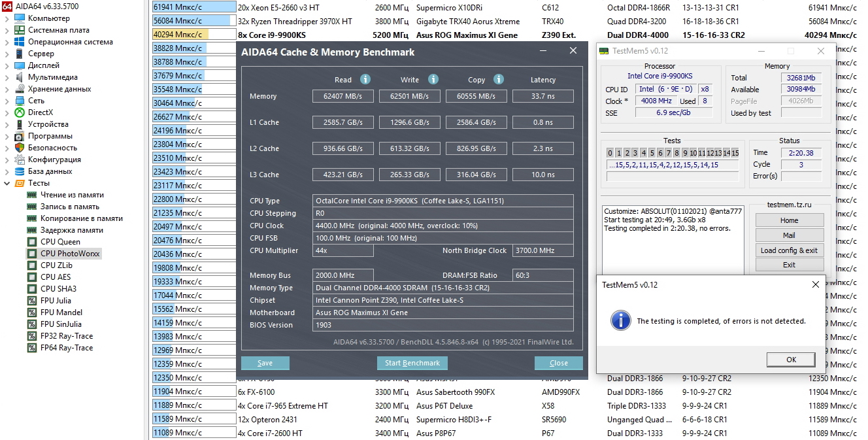This screenshot has height=440, width=868.
Task: Click the Copy info icon
Action: [499, 79]
